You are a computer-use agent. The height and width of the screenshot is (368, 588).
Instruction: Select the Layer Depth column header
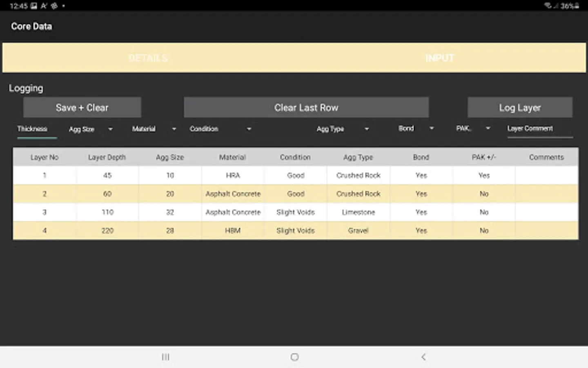tap(107, 157)
